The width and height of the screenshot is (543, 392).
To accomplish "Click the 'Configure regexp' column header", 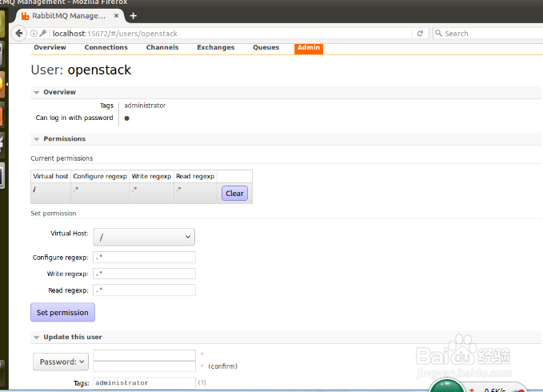I will [x=100, y=176].
